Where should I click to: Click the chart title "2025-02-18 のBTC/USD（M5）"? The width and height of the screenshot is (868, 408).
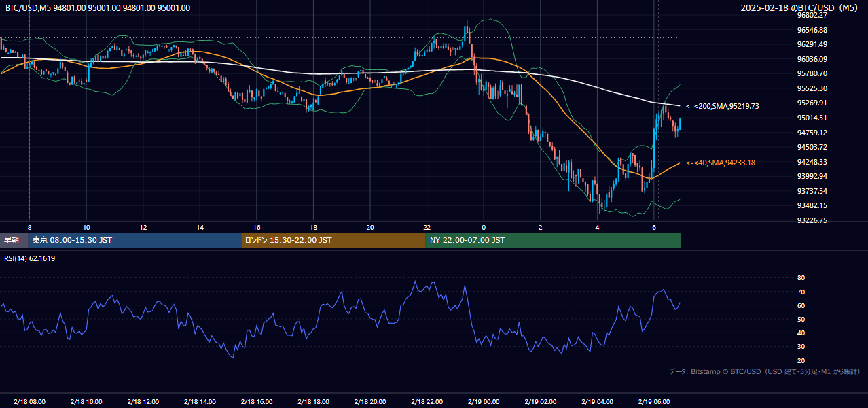pos(800,8)
